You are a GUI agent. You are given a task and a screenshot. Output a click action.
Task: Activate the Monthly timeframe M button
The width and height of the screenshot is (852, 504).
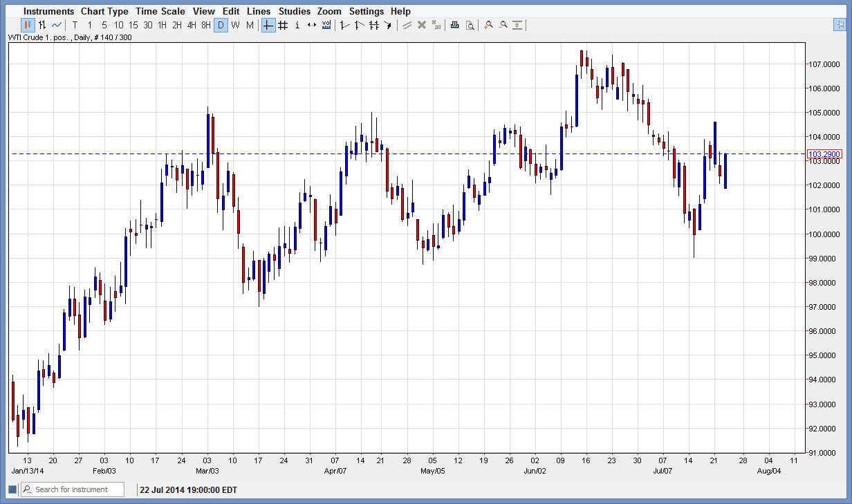[250, 25]
